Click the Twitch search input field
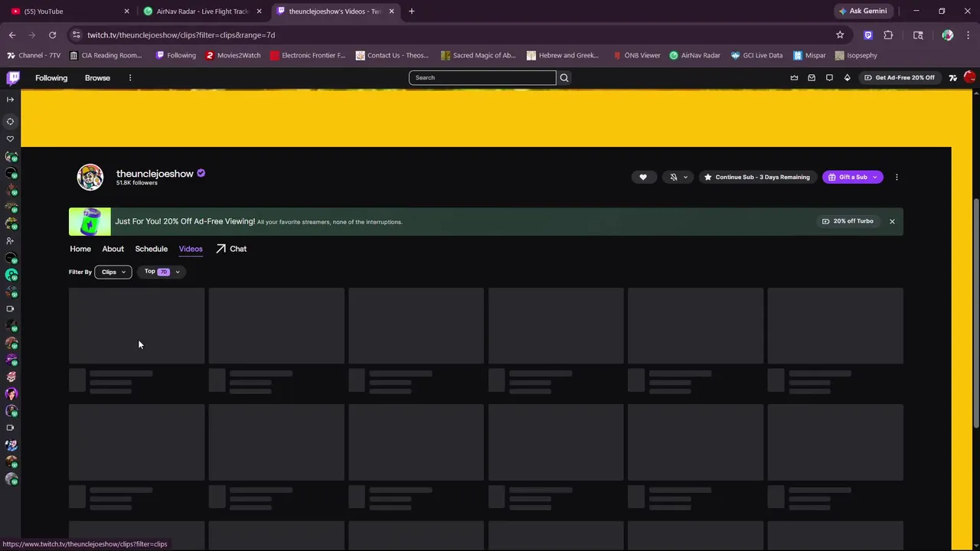 click(482, 77)
